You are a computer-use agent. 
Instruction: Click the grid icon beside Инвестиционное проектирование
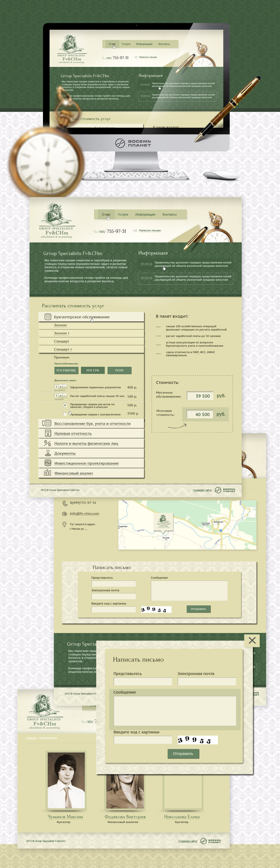click(x=48, y=463)
